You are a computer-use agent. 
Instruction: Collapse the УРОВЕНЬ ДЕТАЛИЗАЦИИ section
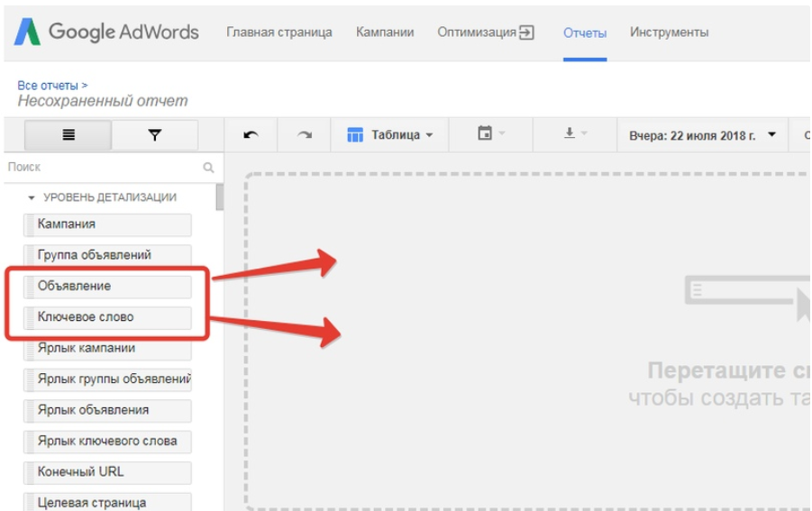tap(31, 197)
